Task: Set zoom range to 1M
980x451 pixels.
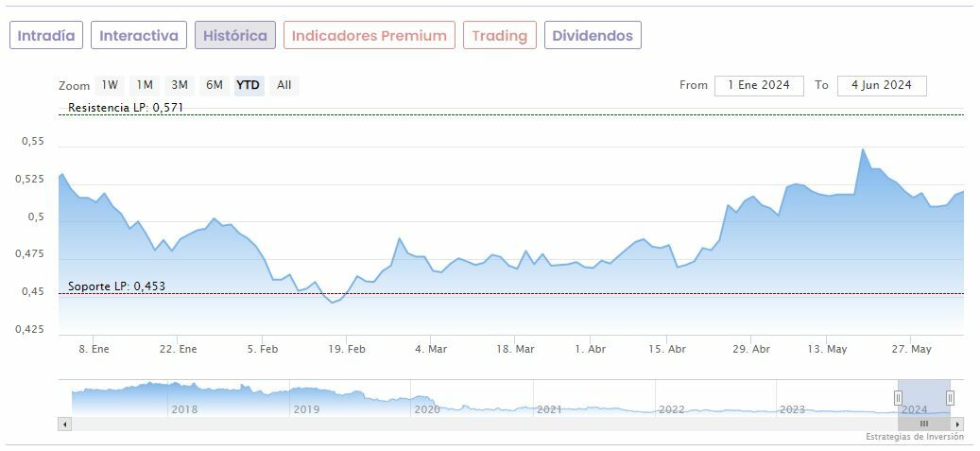Action: (x=145, y=85)
